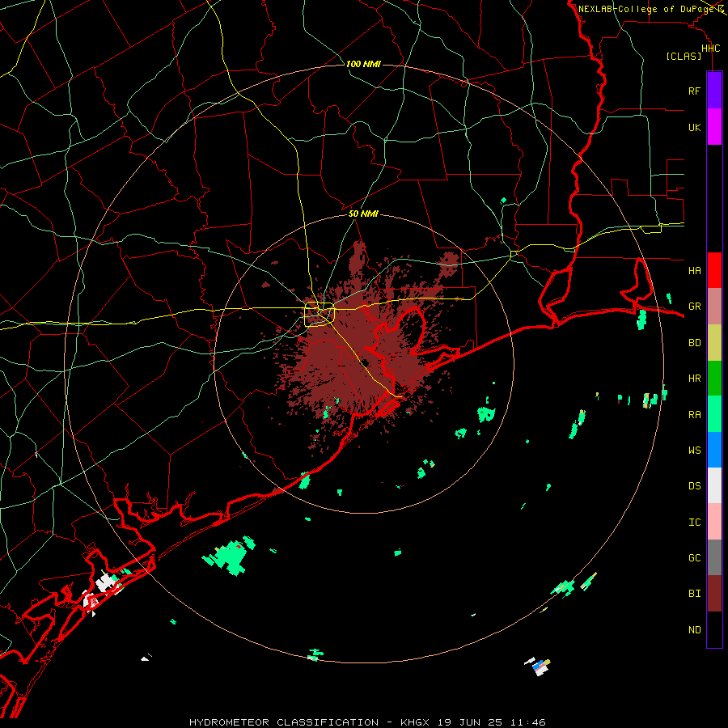Click the BI legend label
This screenshot has width=728, height=728.
tap(694, 594)
